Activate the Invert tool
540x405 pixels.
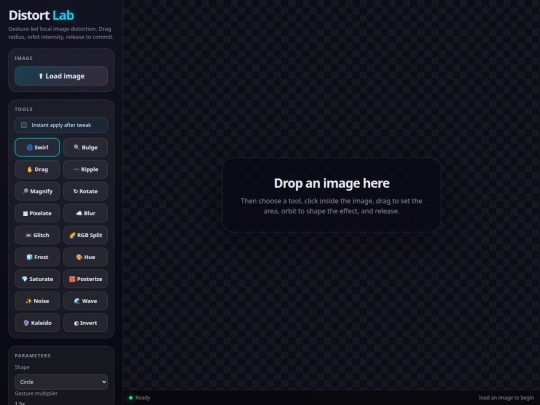85,323
